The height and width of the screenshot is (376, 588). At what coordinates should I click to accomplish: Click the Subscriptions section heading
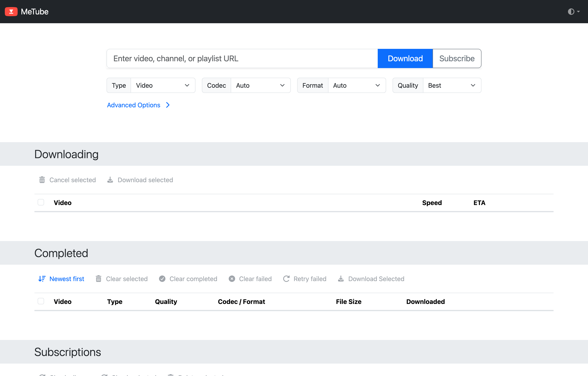(68, 352)
